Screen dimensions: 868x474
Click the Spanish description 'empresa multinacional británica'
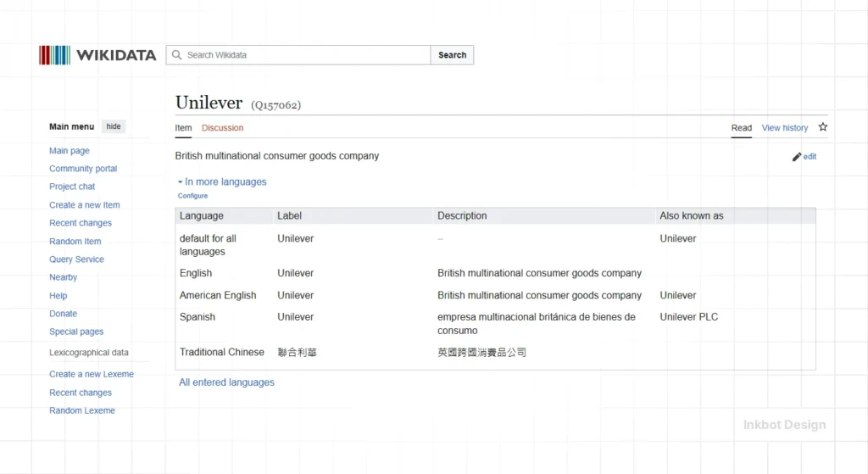537,323
